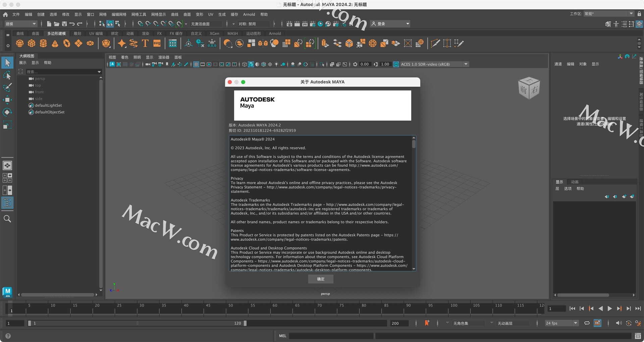Image resolution: width=644 pixels, height=342 pixels.
Task: Open animation preferences running-man icon
Action: tap(638, 323)
